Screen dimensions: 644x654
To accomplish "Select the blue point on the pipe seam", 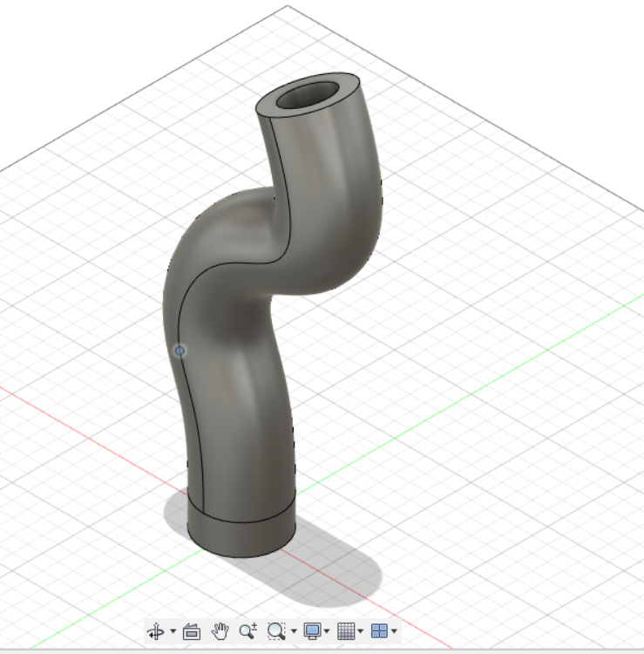I will [180, 351].
